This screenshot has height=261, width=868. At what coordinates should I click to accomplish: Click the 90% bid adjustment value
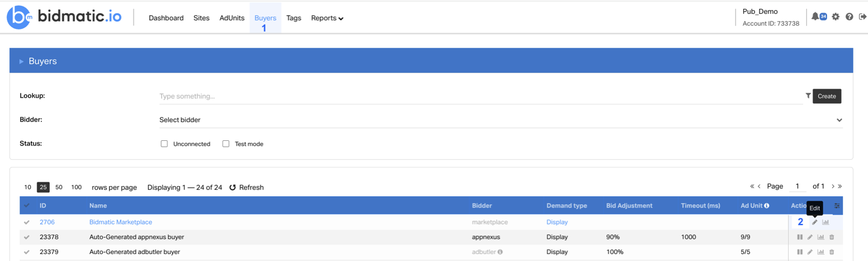pos(613,237)
